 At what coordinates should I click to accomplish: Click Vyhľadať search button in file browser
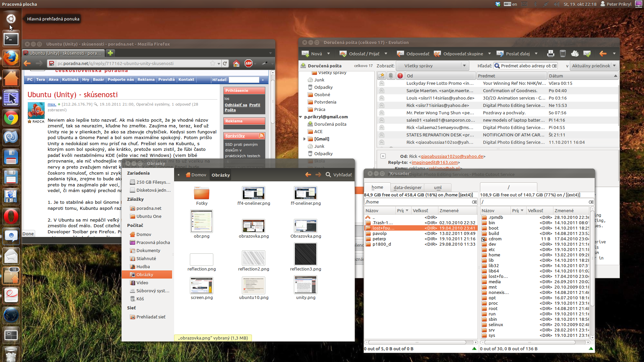(339, 175)
